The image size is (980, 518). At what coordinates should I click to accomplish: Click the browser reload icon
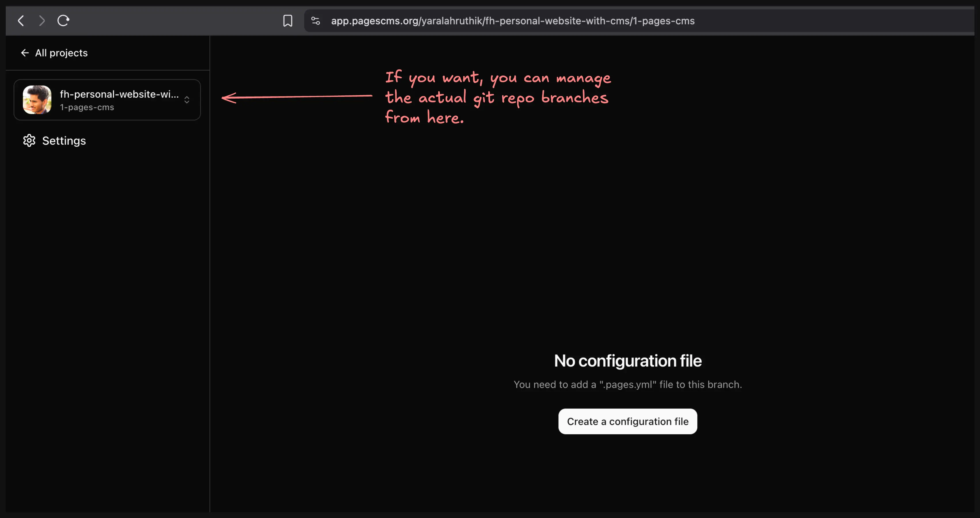click(x=63, y=20)
